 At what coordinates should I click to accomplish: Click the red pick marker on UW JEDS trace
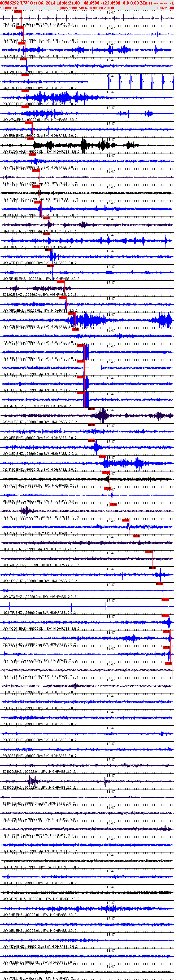click(x=169, y=664)
